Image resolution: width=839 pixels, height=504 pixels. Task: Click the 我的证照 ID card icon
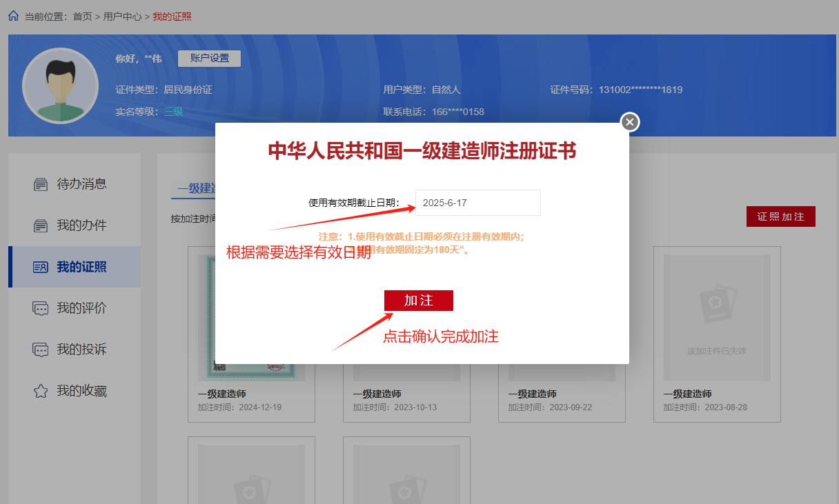(41, 267)
